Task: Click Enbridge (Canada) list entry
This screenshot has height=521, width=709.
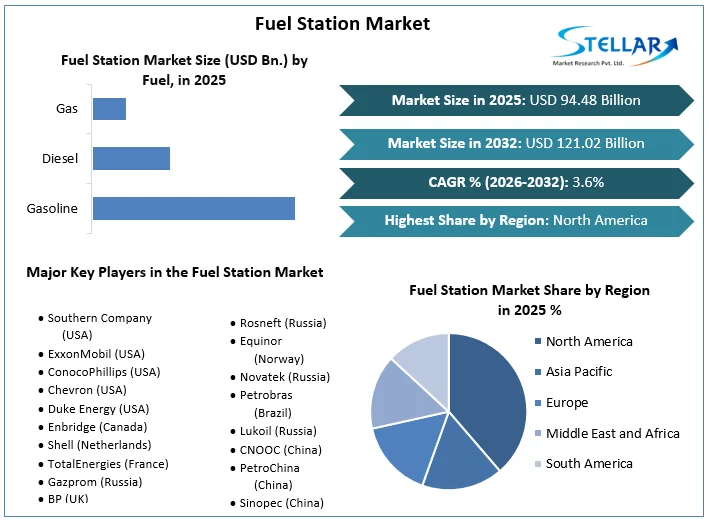Action: coord(93,427)
